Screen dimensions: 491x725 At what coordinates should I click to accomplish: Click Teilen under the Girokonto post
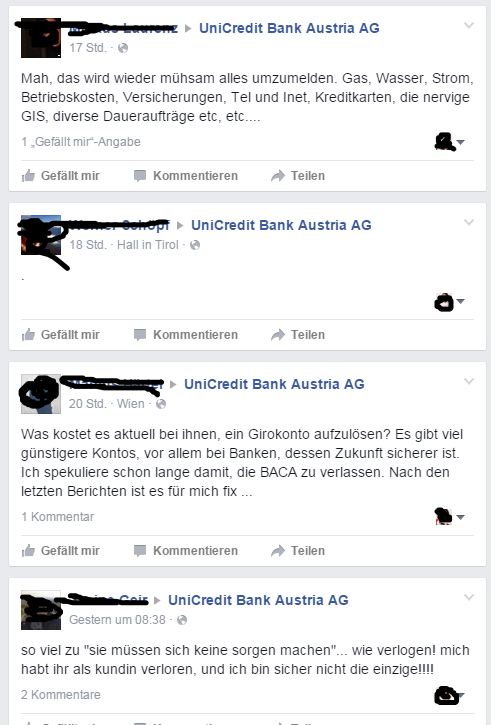(298, 551)
